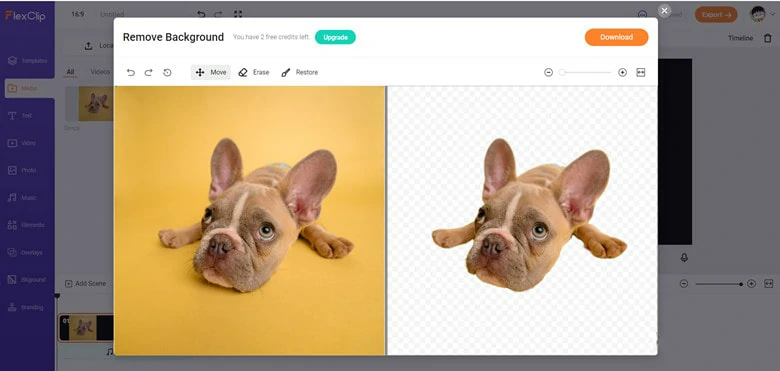The height and width of the screenshot is (371, 780).
Task: Click the dialog zoom slider handle
Action: point(562,73)
